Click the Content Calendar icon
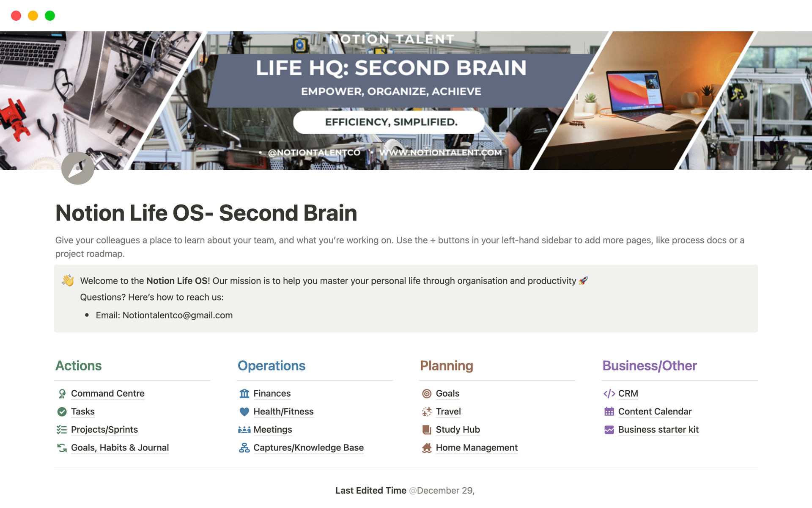 (x=609, y=411)
